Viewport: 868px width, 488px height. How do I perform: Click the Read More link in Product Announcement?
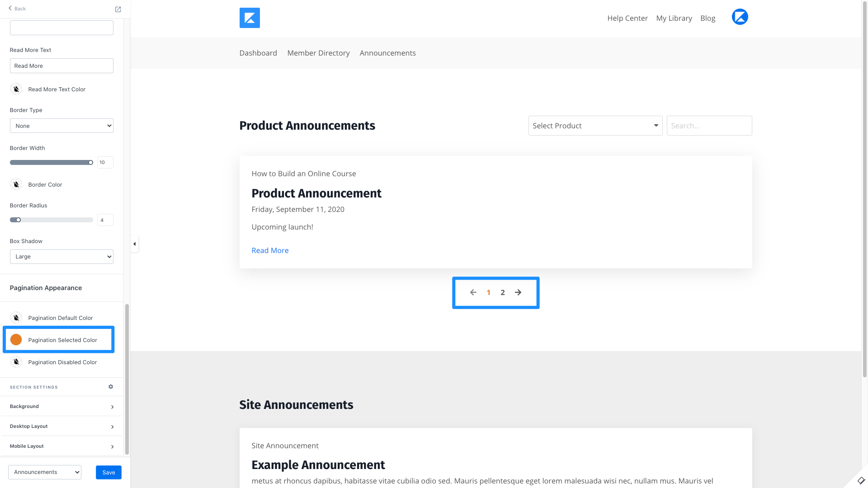pyautogui.click(x=270, y=250)
